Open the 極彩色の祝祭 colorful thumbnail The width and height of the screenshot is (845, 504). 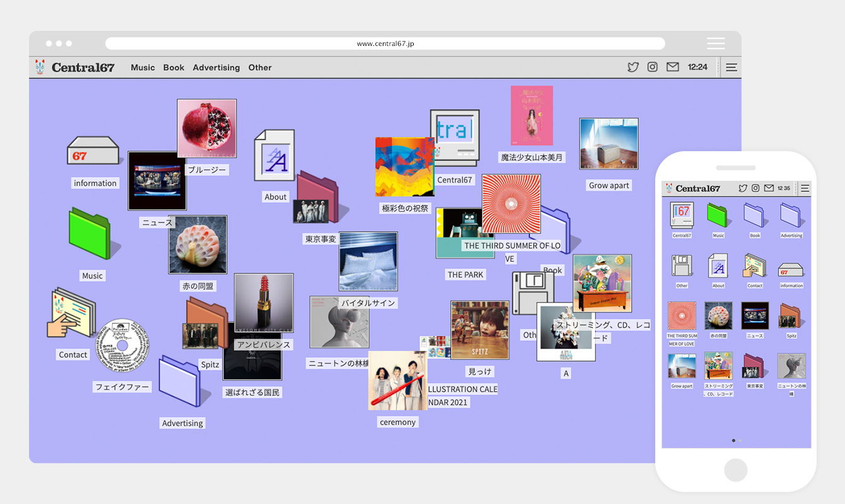[405, 167]
